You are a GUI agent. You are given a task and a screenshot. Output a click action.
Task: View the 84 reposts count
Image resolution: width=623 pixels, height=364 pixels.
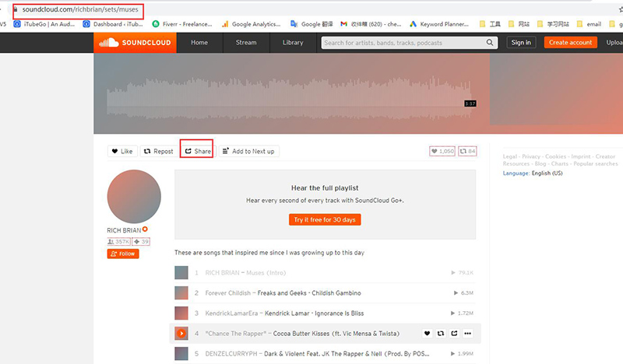[x=467, y=151]
